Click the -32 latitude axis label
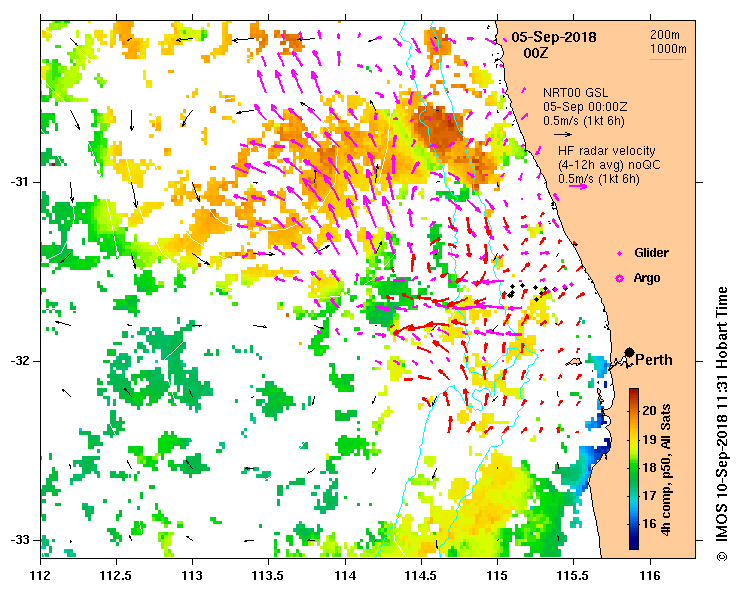The height and width of the screenshot is (592, 739). [19, 361]
